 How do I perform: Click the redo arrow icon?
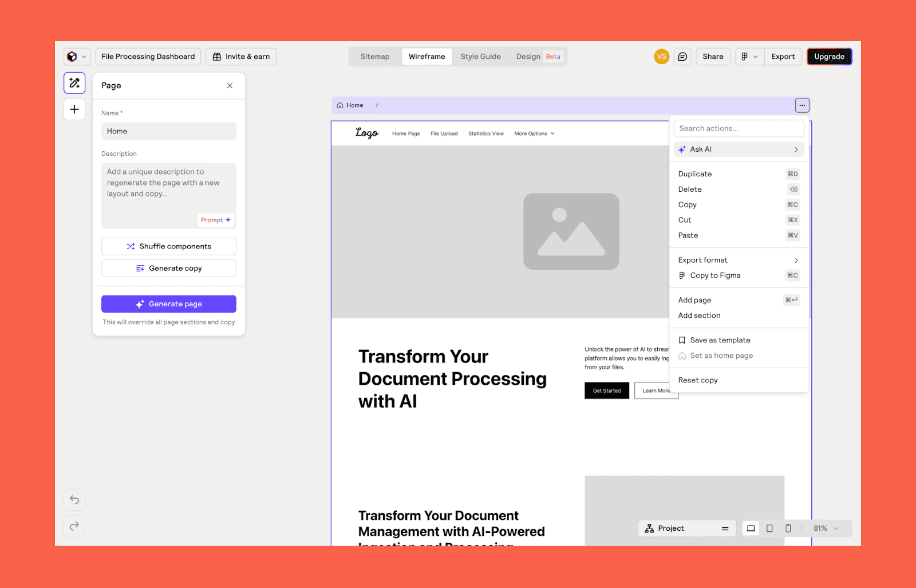74,526
